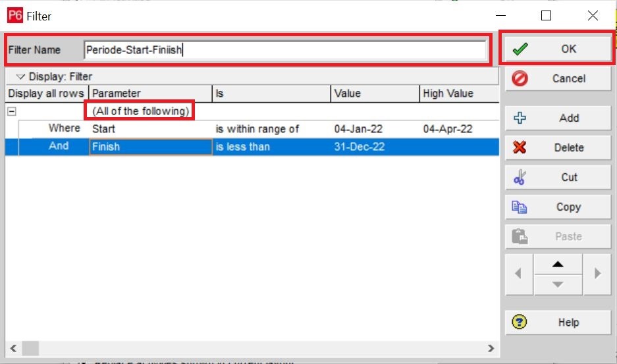This screenshot has height=364, width=617.
Task: Edit the Filter Name text field
Action: 285,50
